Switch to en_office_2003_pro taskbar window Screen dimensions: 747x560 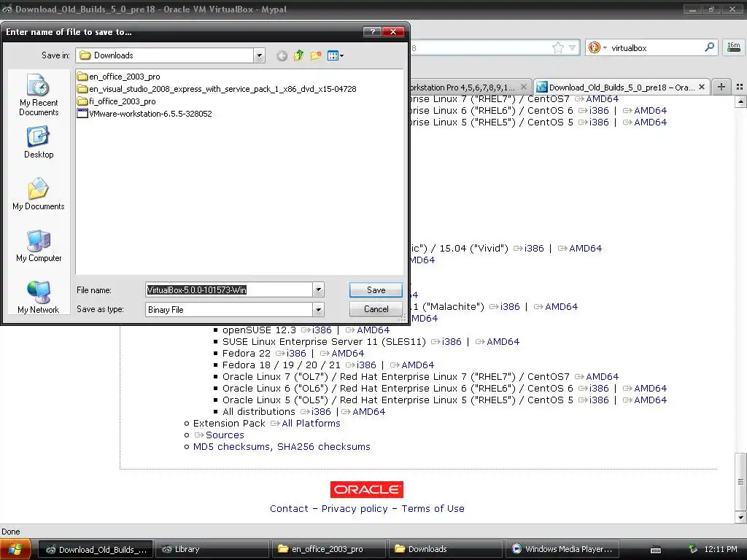329,550
